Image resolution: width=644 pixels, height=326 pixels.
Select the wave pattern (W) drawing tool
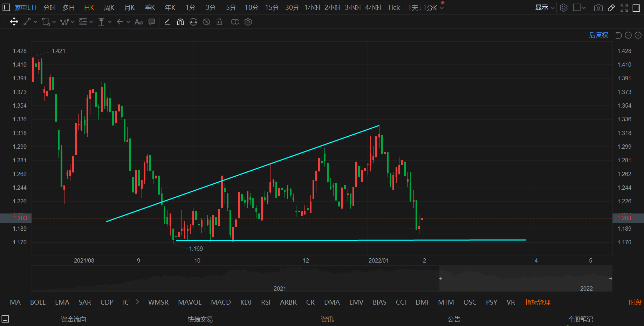64,22
